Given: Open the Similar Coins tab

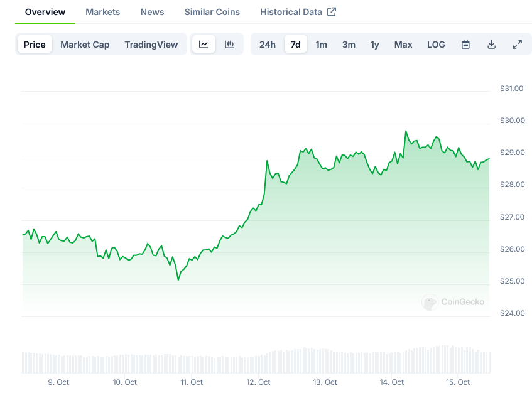Looking at the screenshot, I should [212, 12].
